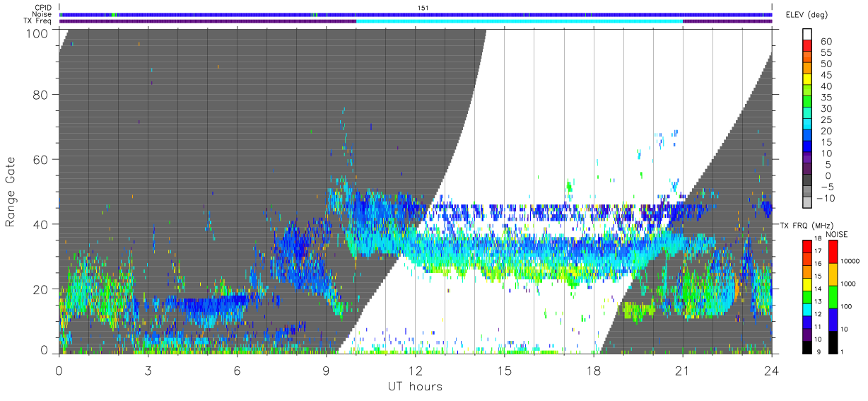Select the green ELEV swatch between 30 and 35
The height and width of the screenshot is (401, 868).
point(807,103)
